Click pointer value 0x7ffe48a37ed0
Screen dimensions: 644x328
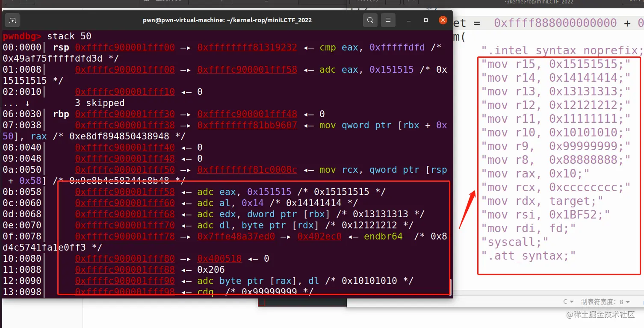[x=236, y=236]
